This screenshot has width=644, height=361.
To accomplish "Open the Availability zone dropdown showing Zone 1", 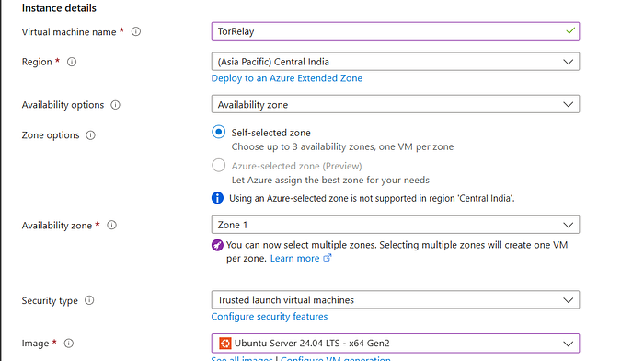I will click(x=396, y=225).
